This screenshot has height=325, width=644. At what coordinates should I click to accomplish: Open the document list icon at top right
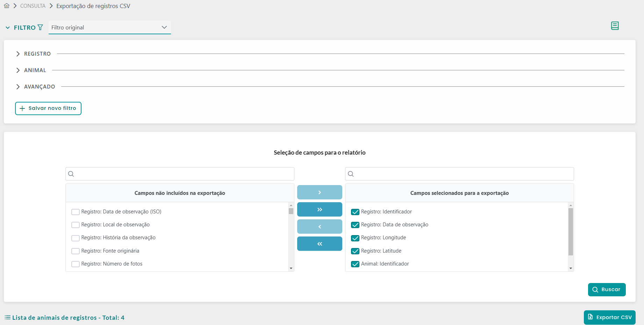point(615,26)
